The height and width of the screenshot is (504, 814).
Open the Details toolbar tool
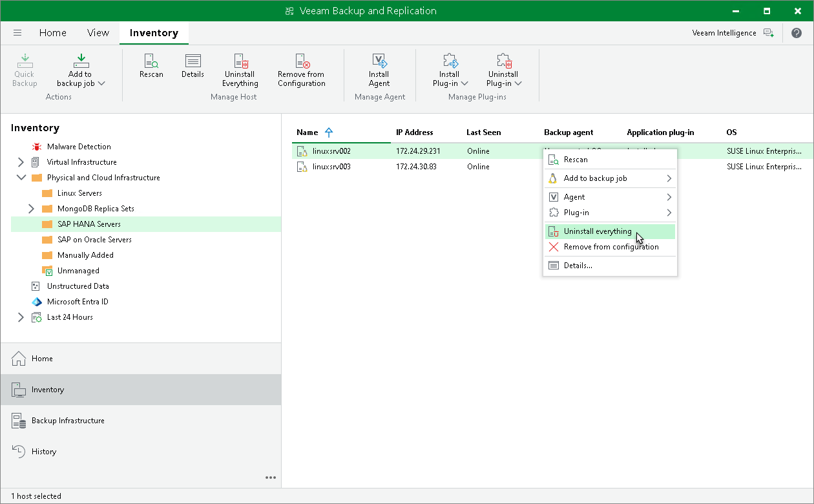point(193,68)
